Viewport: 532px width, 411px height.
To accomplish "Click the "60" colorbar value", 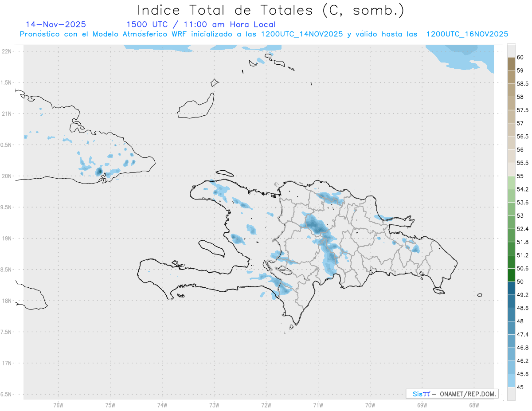I will pos(520,57).
